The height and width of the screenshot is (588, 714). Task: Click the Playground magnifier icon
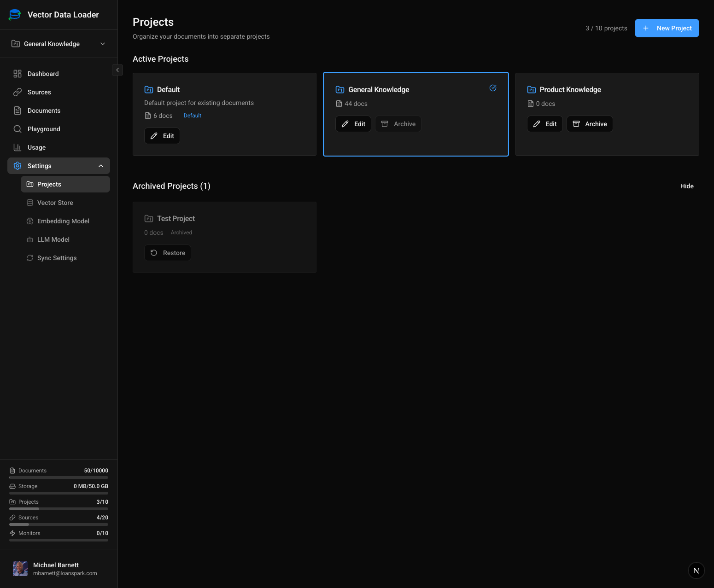point(18,129)
